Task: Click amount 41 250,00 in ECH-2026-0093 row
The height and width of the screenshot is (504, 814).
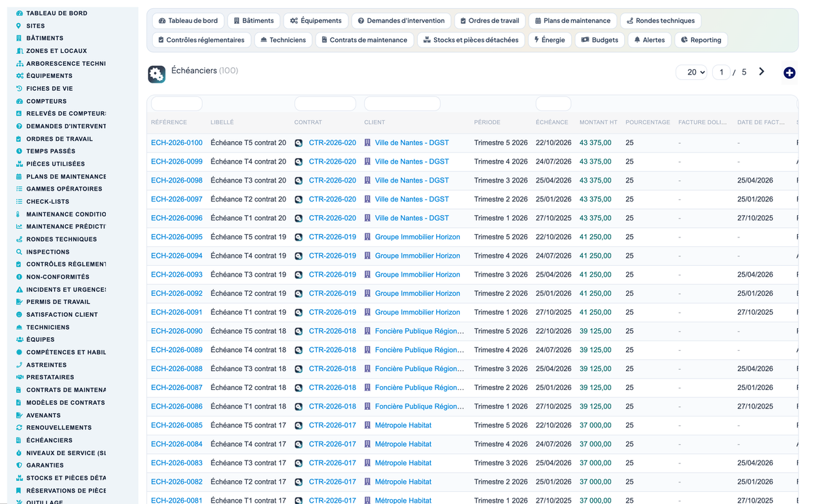Action: 596,275
